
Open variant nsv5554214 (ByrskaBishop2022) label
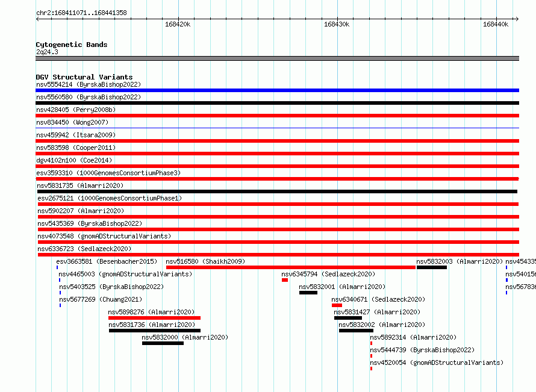[x=89, y=84]
